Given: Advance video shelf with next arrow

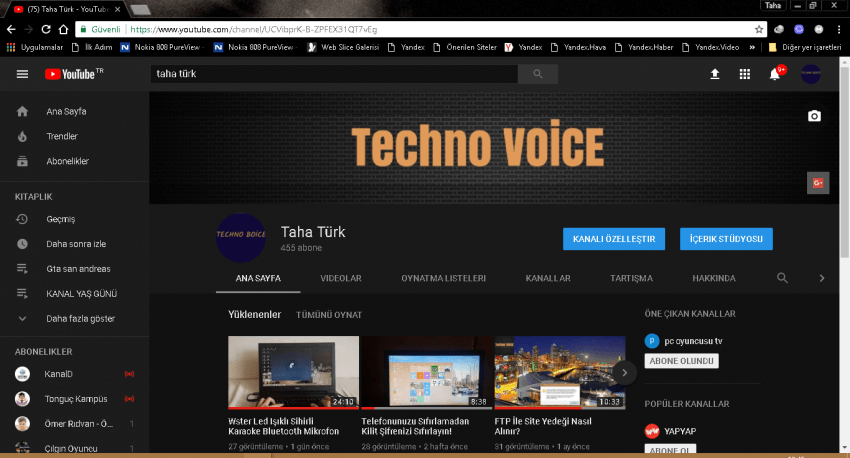Looking at the screenshot, I should pyautogui.click(x=624, y=372).
